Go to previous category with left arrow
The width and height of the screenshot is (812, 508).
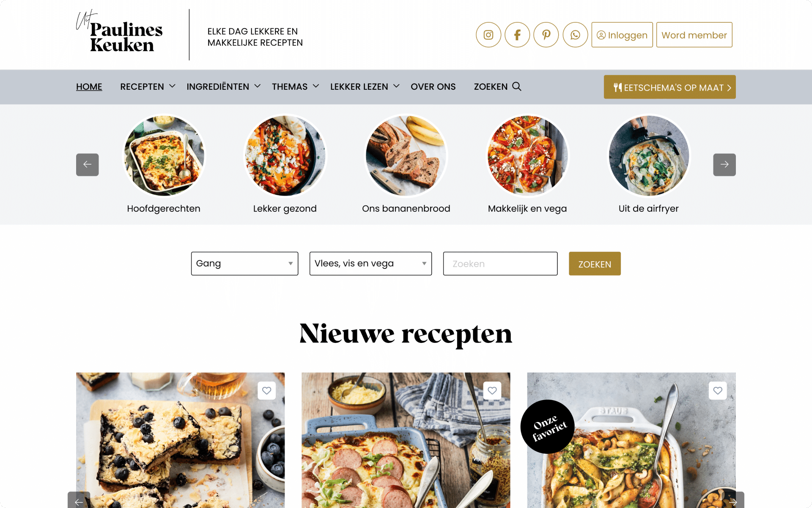tap(88, 165)
